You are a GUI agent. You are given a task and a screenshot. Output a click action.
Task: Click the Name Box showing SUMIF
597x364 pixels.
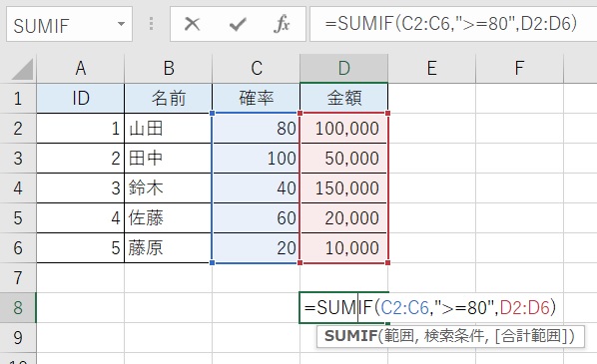point(69,24)
